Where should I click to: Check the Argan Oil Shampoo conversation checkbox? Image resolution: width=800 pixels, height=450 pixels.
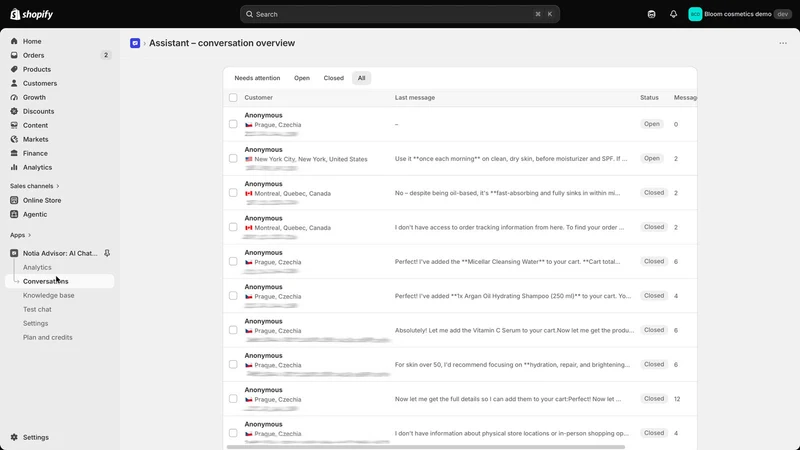click(233, 296)
